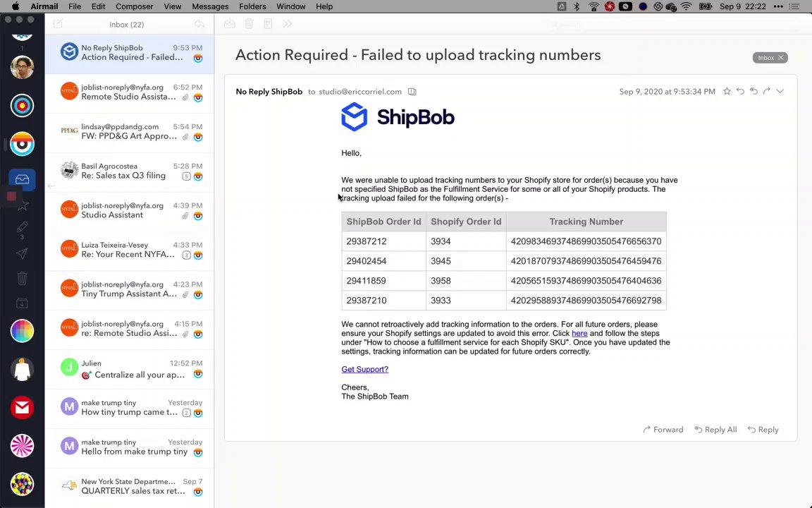
Task: Click the forward arrow icon in email header
Action: [x=767, y=91]
